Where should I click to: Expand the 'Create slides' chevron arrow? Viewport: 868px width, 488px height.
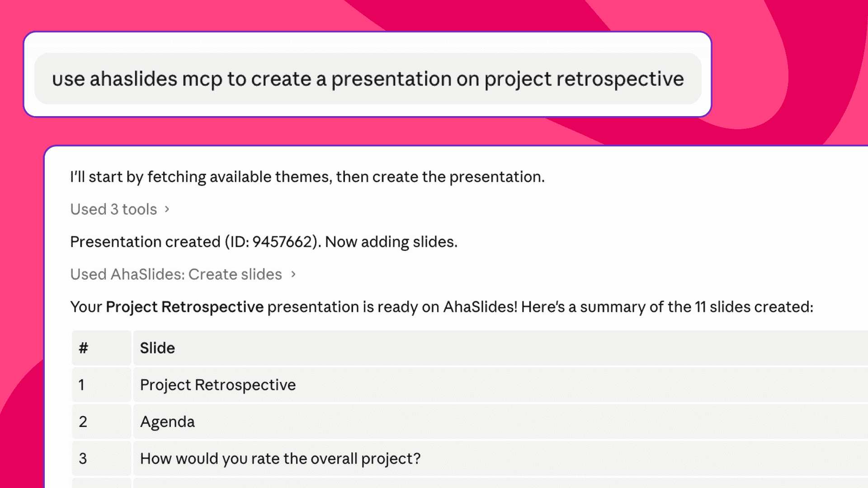coord(293,274)
